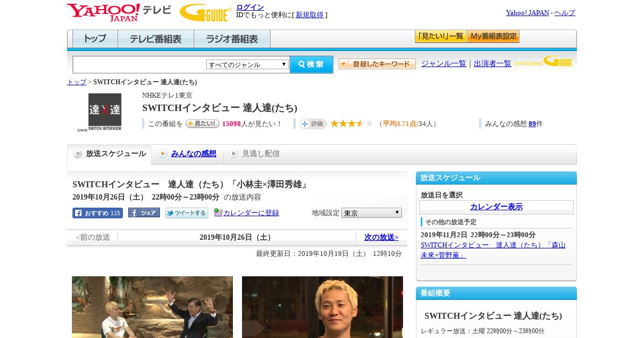Click the 見たい! add button
644x338 pixels.
pyautogui.click(x=202, y=123)
